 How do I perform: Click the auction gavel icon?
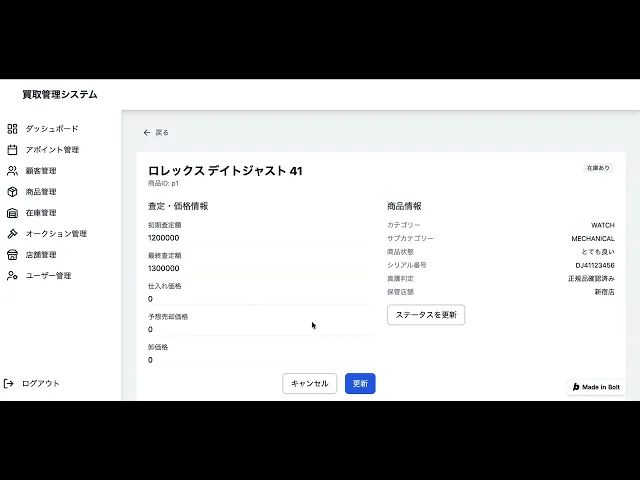[x=12, y=233]
